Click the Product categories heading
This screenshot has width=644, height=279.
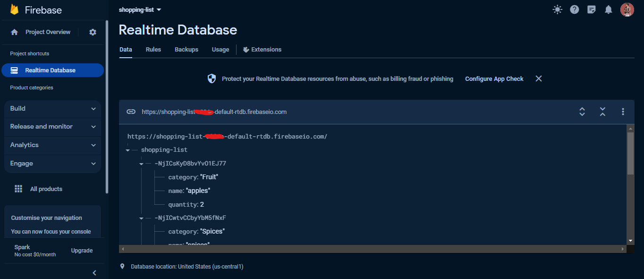click(32, 88)
